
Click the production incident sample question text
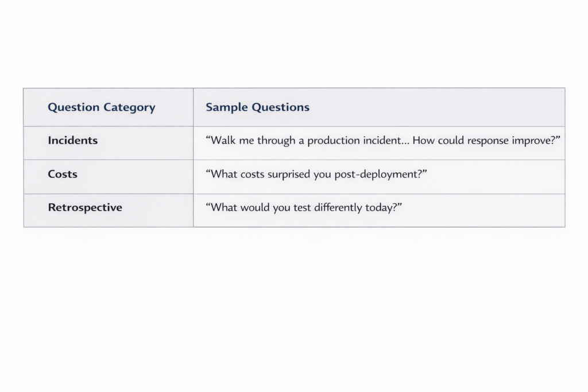click(382, 141)
